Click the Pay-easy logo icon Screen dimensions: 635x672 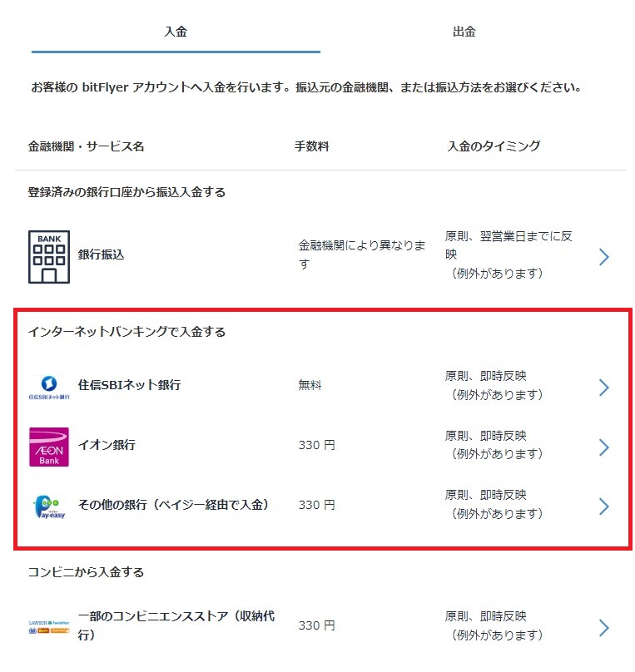[x=50, y=506]
